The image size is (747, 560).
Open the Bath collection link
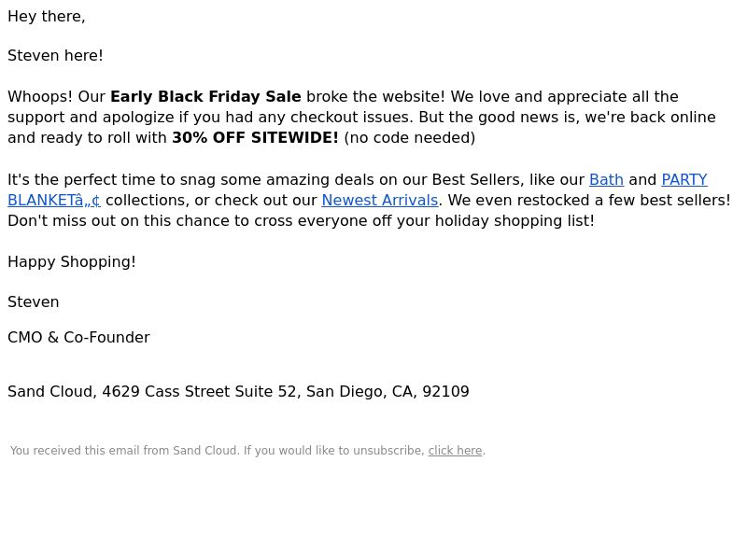click(x=606, y=180)
